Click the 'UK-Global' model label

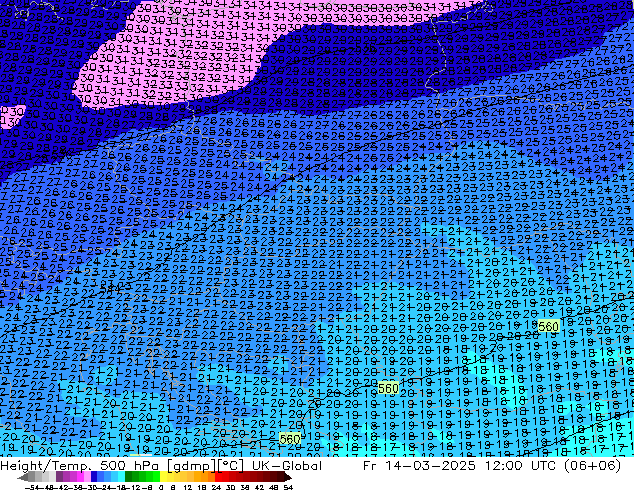287,466
